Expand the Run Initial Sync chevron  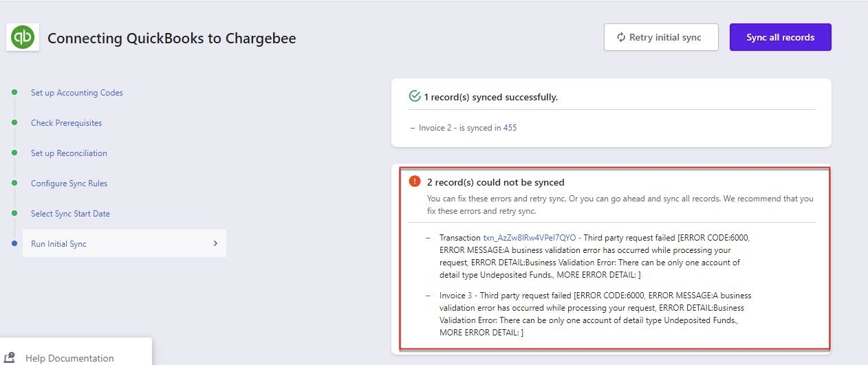215,243
